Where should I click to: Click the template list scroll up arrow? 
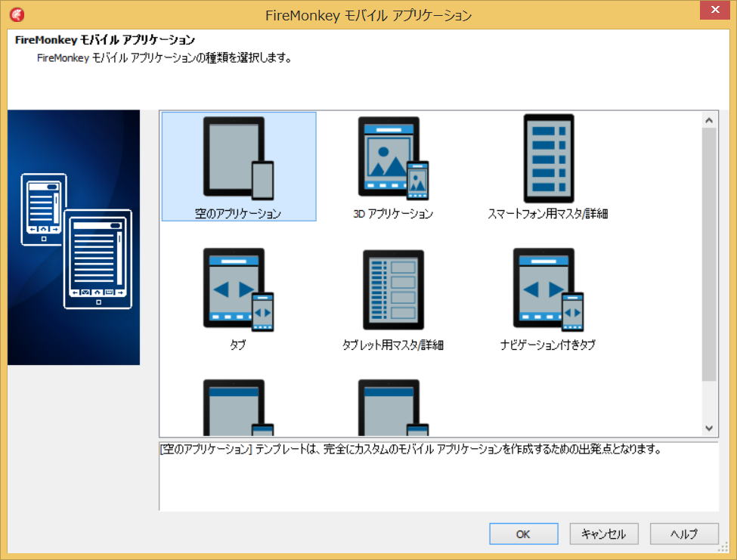tap(709, 120)
